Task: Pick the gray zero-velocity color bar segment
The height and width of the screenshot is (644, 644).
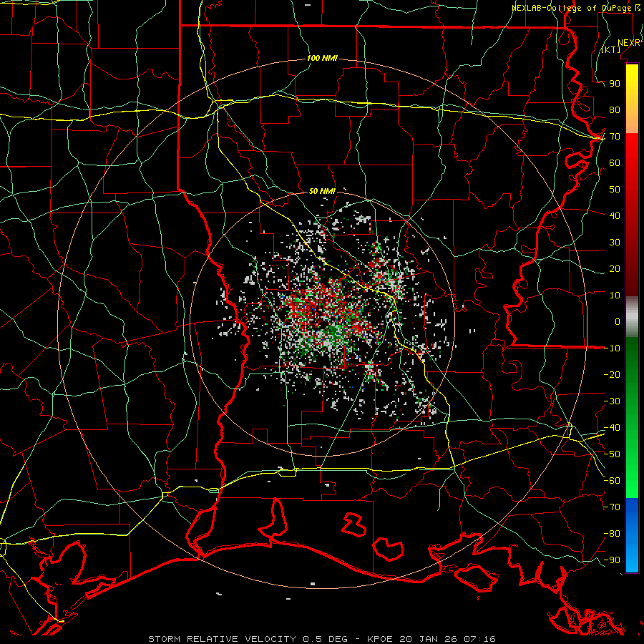Action: pos(632,317)
